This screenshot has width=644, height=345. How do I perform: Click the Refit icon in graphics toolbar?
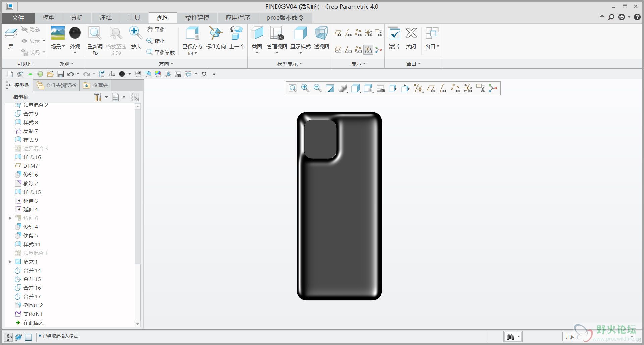[x=293, y=88]
